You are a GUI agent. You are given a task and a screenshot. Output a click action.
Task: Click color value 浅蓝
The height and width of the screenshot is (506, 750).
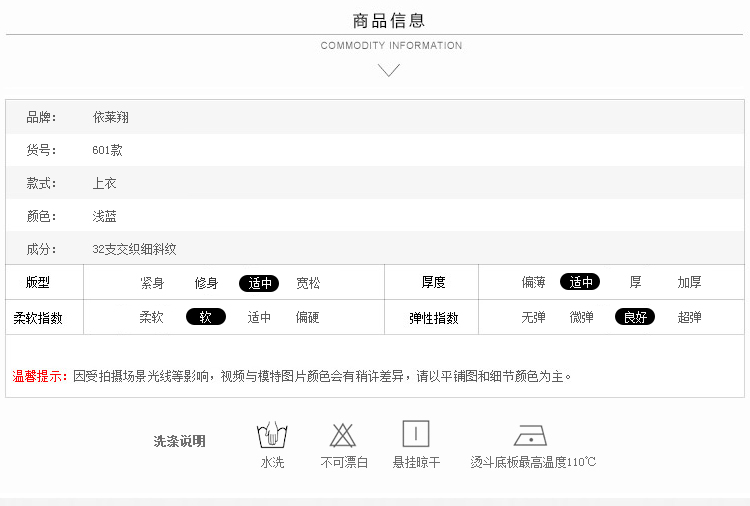coord(104,216)
